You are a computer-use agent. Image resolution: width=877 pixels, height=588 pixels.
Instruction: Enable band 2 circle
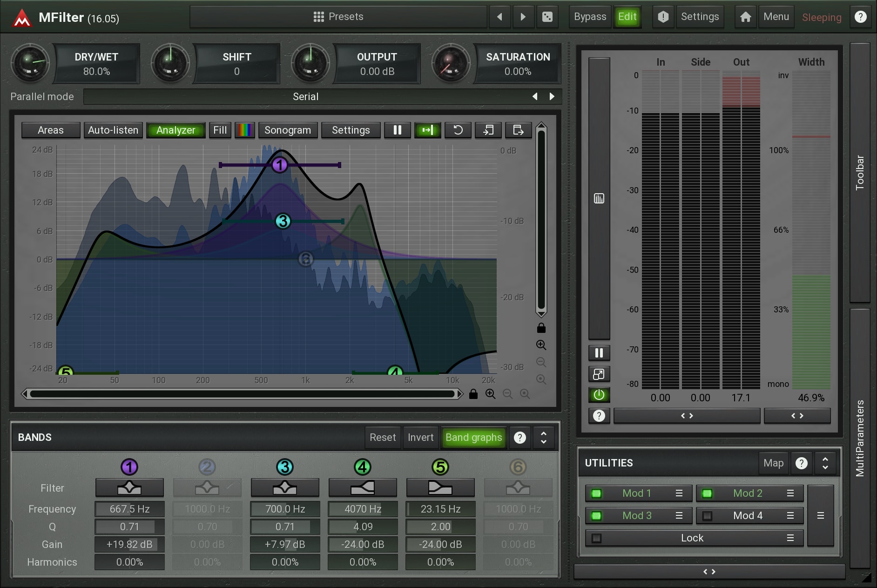click(207, 466)
